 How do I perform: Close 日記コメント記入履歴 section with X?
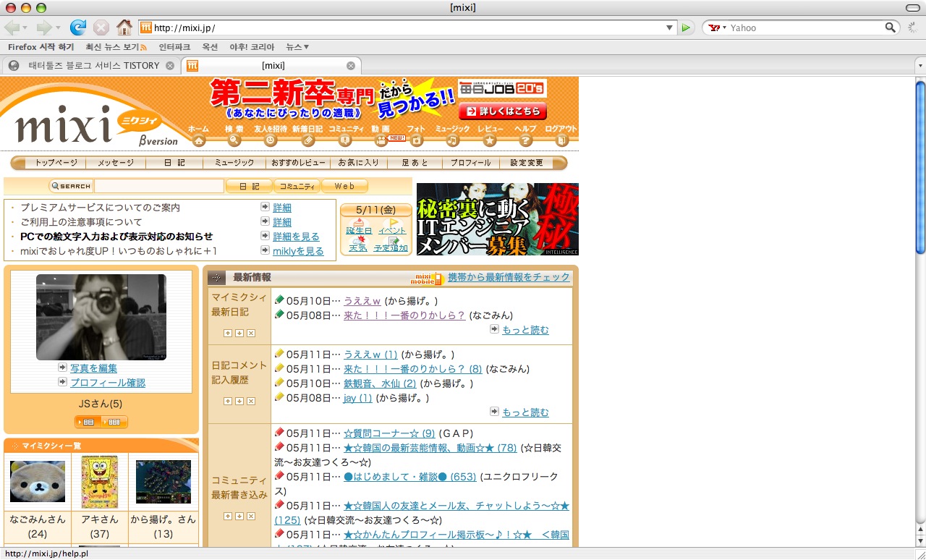[251, 401]
